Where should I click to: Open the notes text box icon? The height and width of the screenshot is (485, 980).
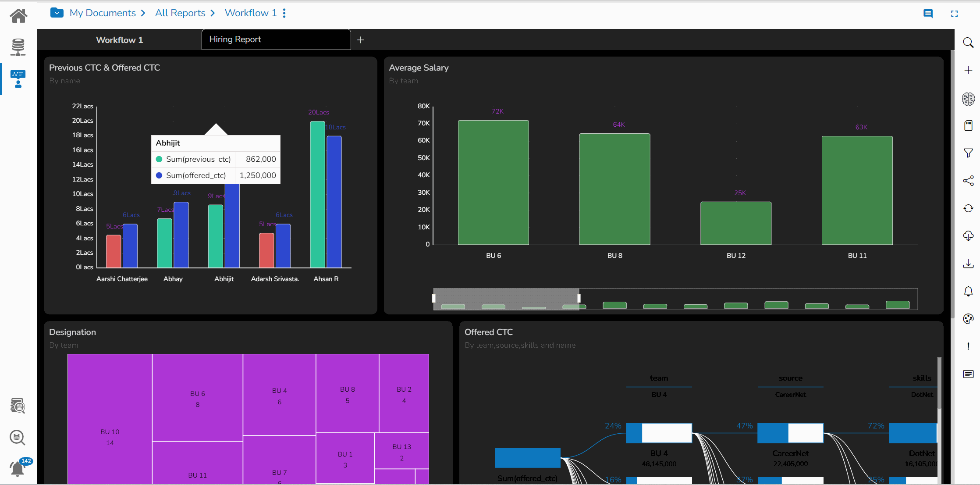coord(968,374)
